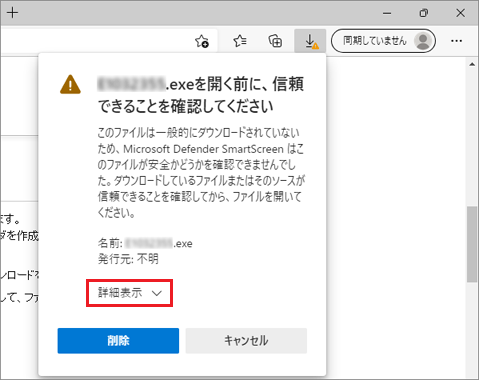
Task: Minimize the browser window
Action: (387, 13)
